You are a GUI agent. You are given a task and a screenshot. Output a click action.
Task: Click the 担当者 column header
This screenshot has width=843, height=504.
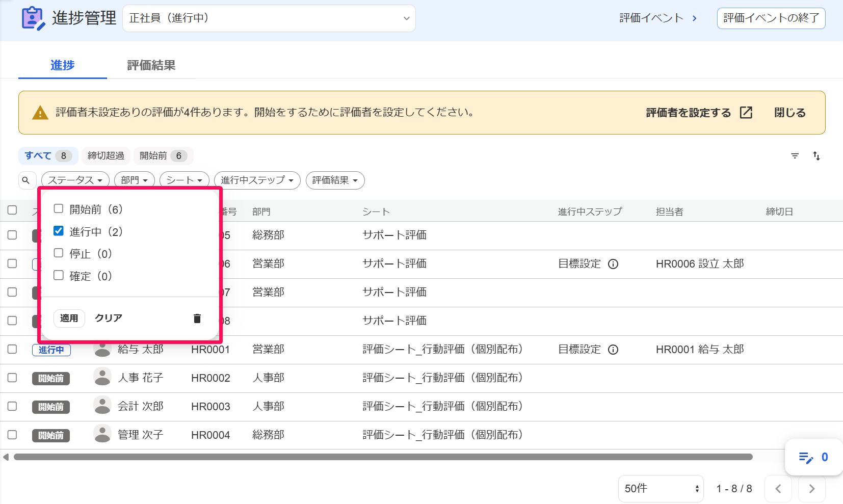[669, 212]
